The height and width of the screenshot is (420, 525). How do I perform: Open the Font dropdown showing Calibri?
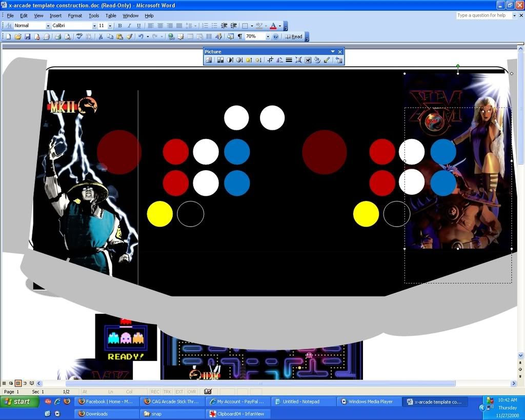click(x=94, y=26)
